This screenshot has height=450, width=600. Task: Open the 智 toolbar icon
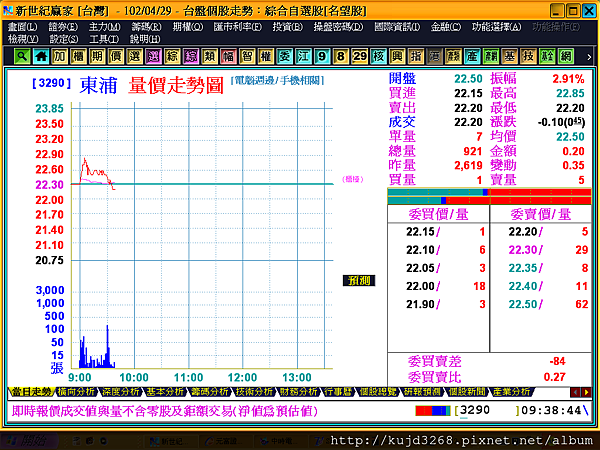247,57
